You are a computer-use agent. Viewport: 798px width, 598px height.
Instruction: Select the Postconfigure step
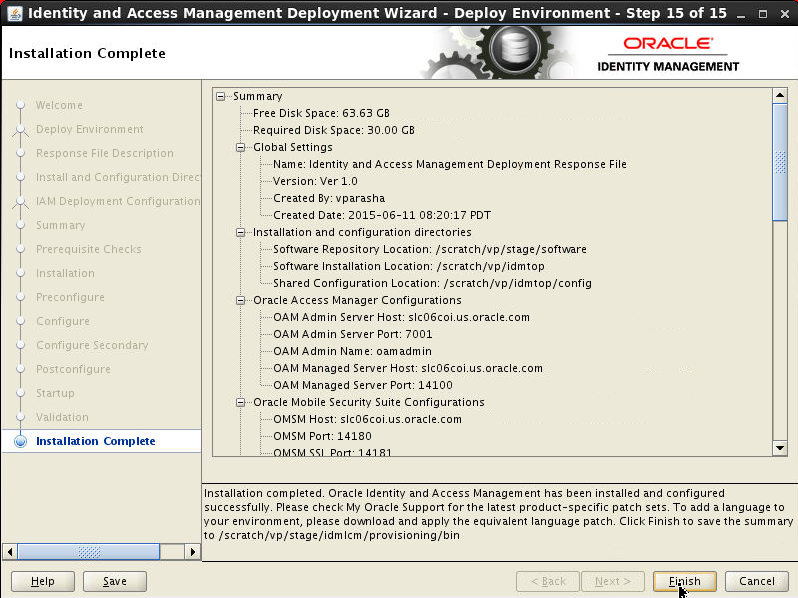click(73, 369)
